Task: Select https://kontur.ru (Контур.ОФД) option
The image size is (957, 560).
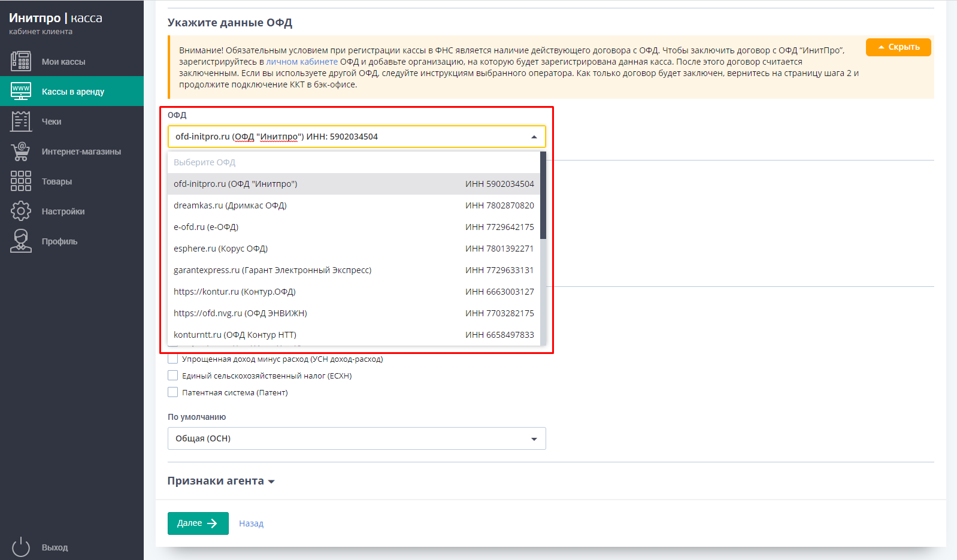Action: pyautogui.click(x=354, y=292)
